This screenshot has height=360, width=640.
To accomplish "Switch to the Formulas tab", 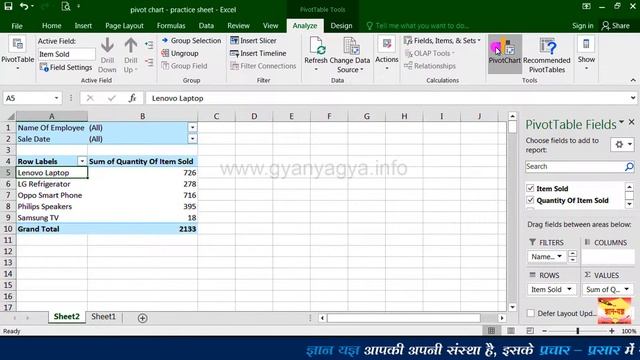I will [x=171, y=26].
